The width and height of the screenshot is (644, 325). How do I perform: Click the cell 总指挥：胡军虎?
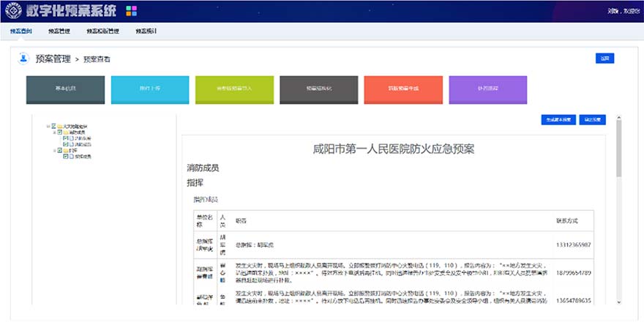[254, 245]
